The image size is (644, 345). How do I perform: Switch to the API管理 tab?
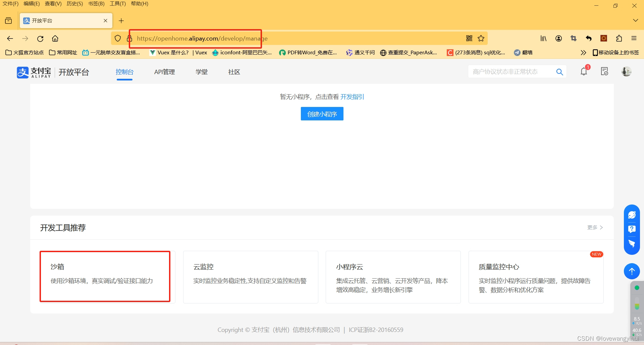pos(164,72)
